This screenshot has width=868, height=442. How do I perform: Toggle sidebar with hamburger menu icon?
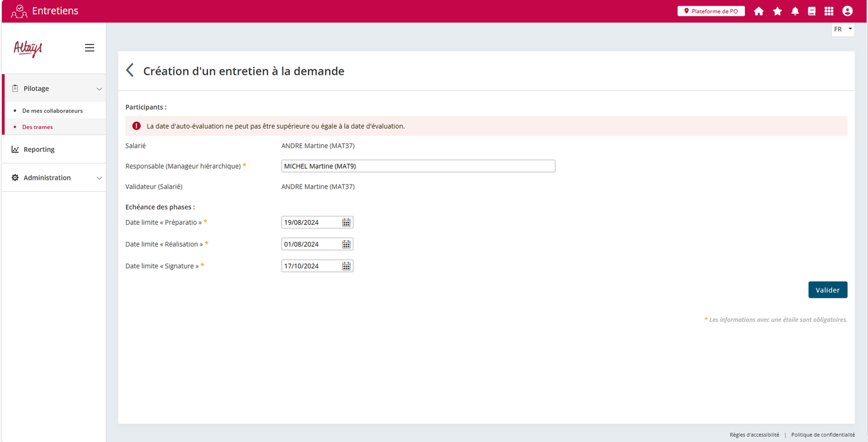point(89,48)
